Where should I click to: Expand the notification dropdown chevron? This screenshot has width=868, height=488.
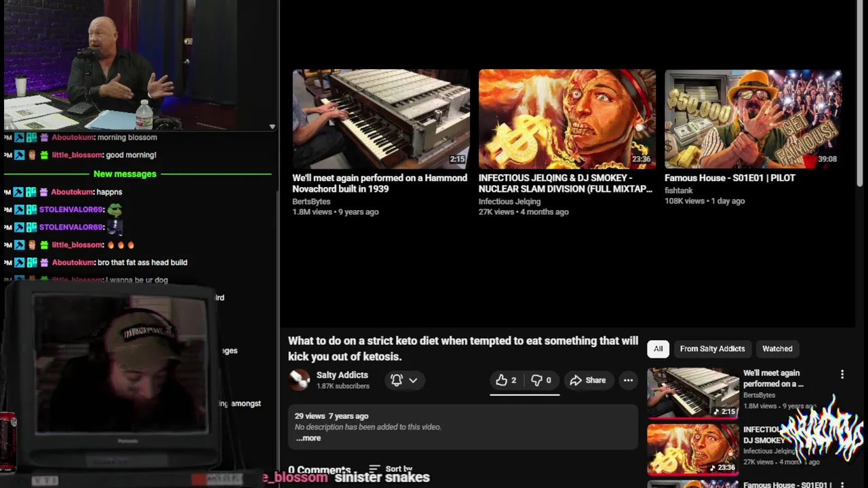click(x=413, y=380)
